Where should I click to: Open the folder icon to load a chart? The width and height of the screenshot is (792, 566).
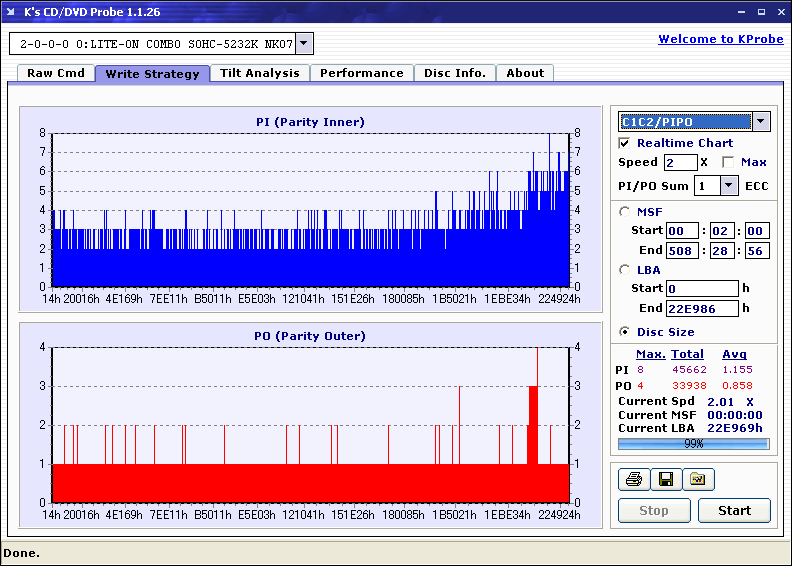(x=698, y=480)
